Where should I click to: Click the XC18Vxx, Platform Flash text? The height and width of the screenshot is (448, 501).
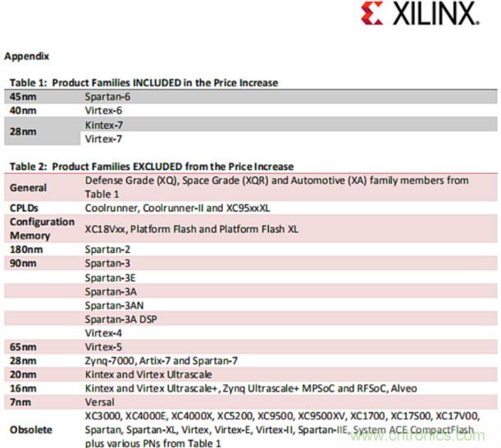coord(192,229)
